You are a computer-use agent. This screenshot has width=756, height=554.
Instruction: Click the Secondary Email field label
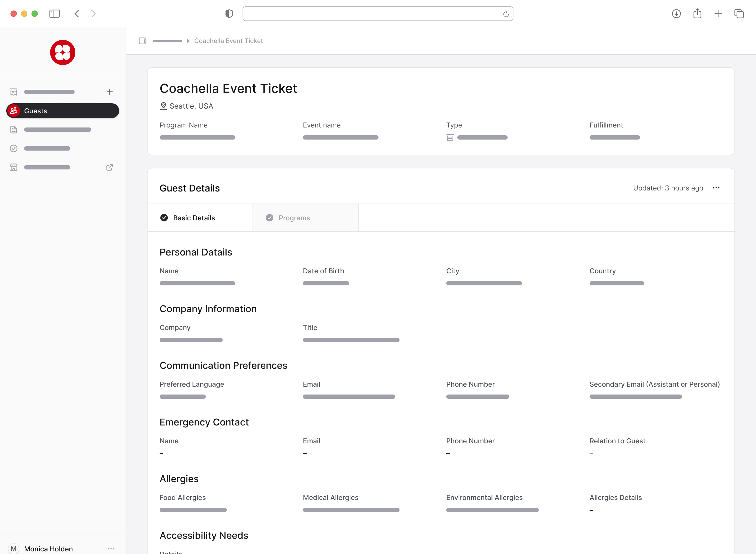pyautogui.click(x=654, y=384)
